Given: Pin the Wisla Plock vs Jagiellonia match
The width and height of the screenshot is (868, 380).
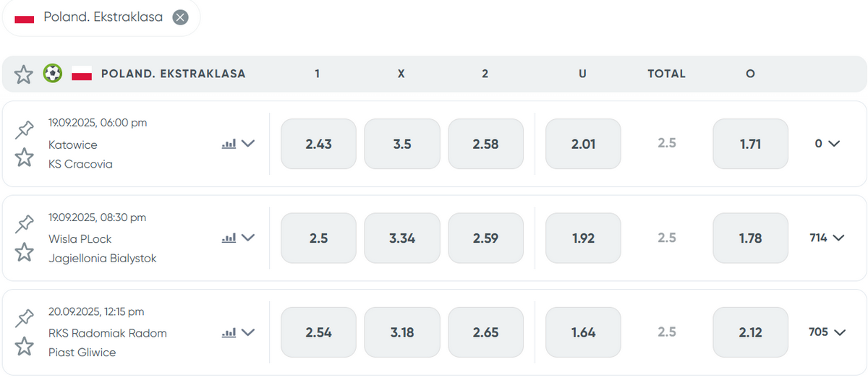Looking at the screenshot, I should click(25, 224).
